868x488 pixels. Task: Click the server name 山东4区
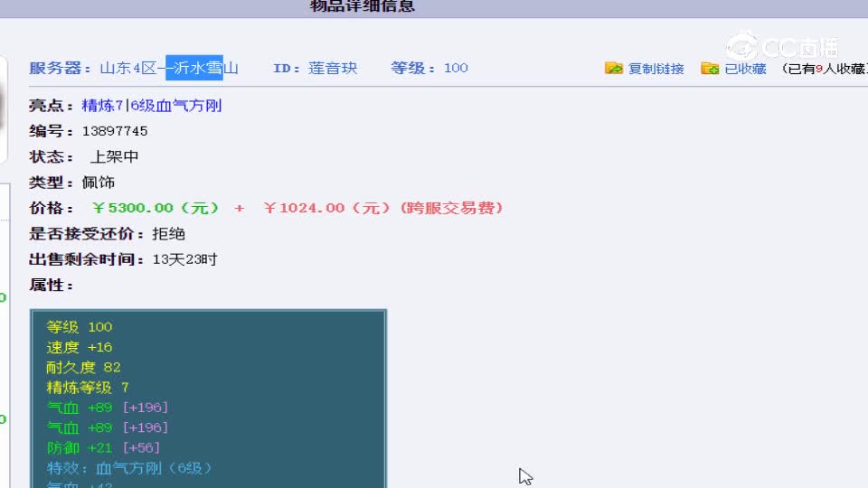tap(128, 68)
